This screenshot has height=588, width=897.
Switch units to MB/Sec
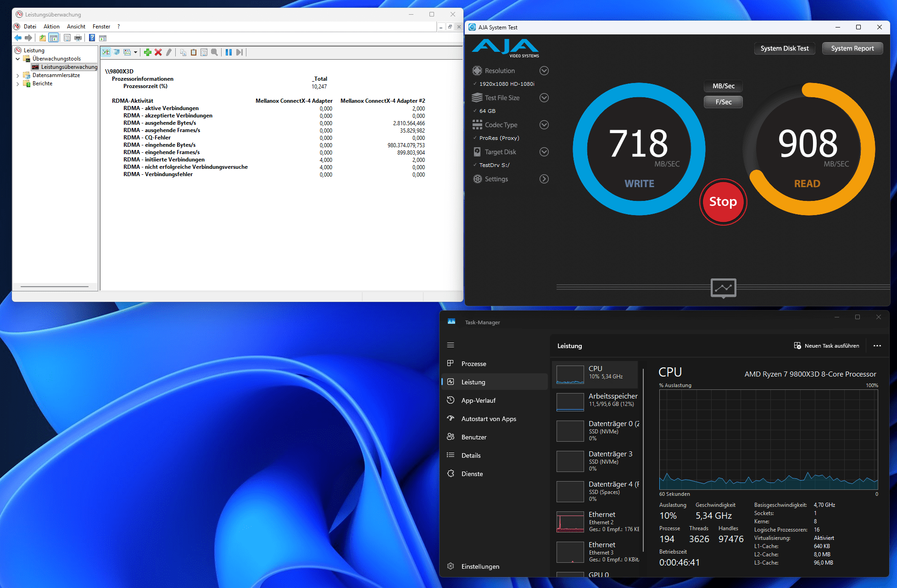pos(723,86)
